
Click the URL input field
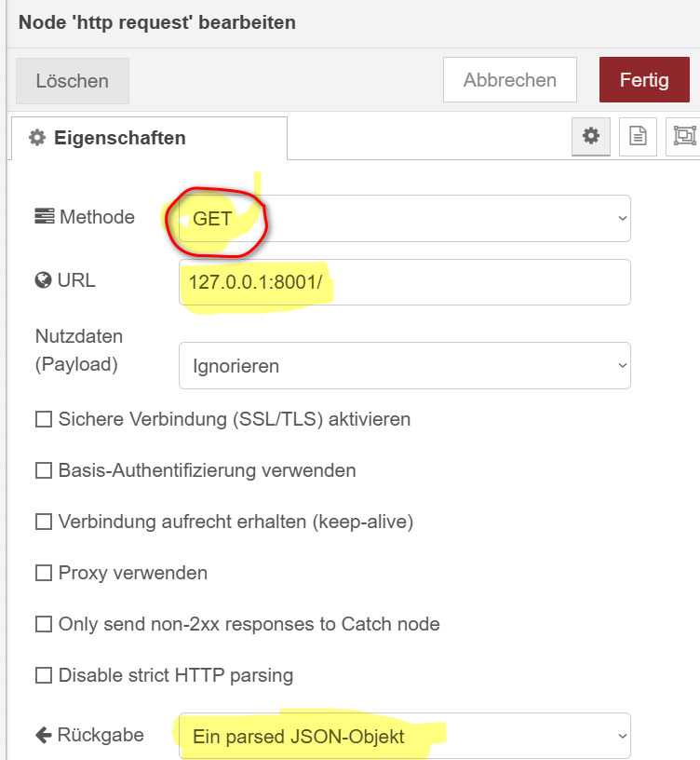tap(405, 282)
